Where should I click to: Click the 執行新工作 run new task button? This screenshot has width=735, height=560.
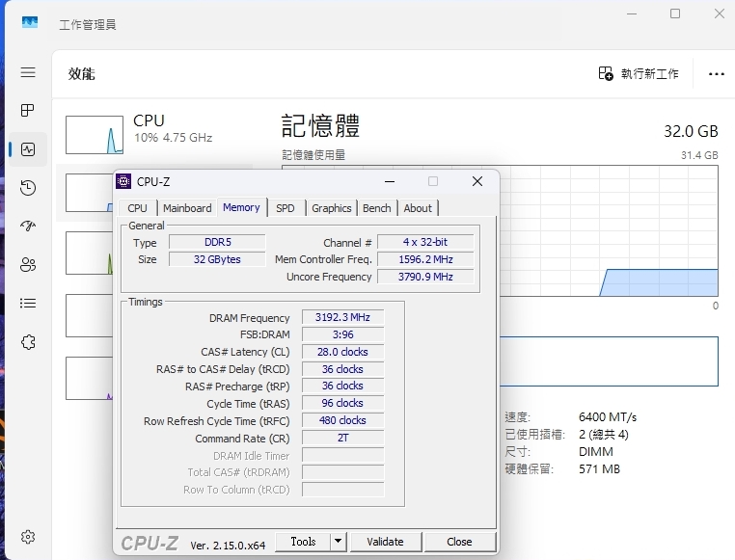point(639,73)
